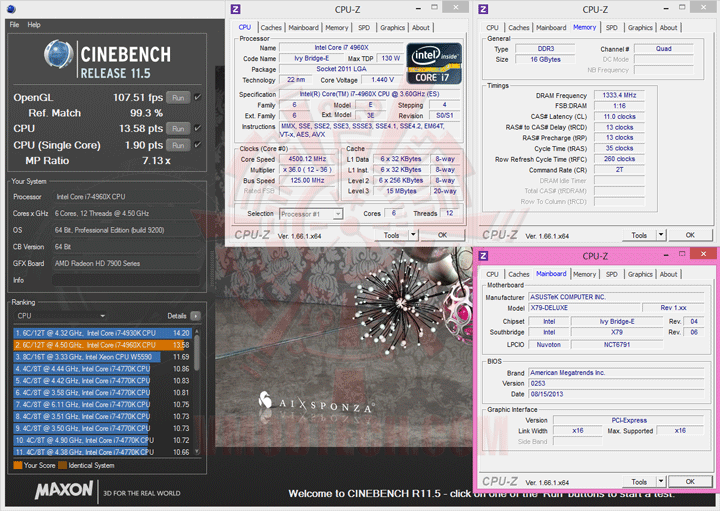Click Tools button in Mainboard window

639,481
